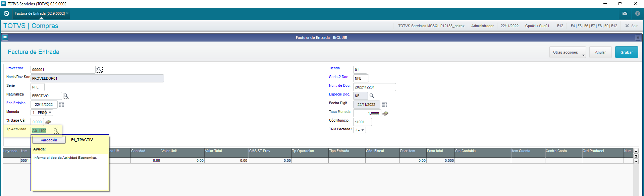Screen dimensions: 644x196
Task: Click the Gpo01 / Suc01 branch indicator
Action: tap(537, 26)
